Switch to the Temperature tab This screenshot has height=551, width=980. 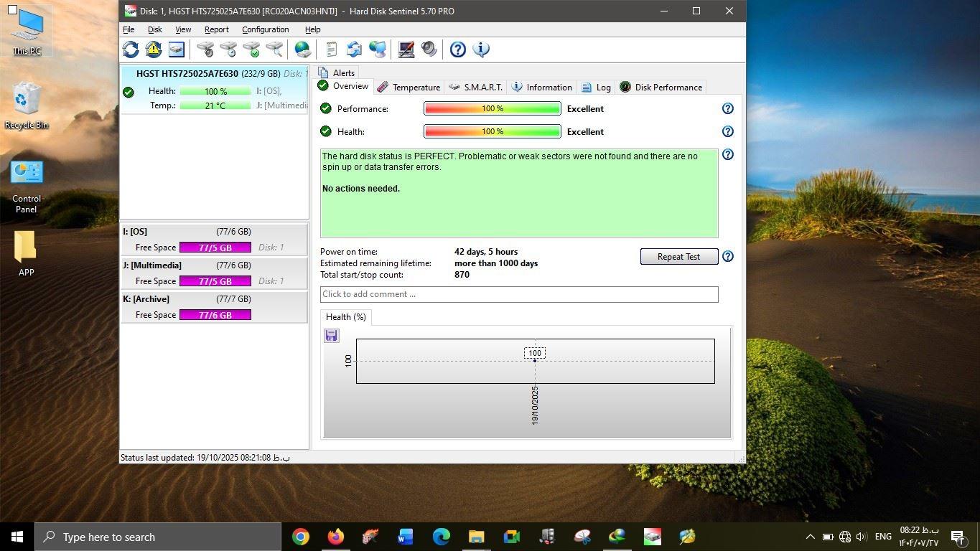[409, 87]
